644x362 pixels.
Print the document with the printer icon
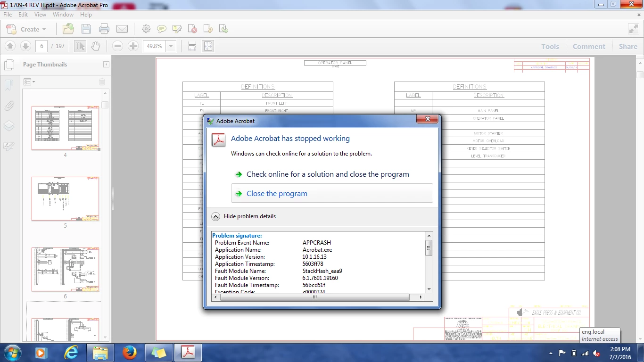pos(104,29)
